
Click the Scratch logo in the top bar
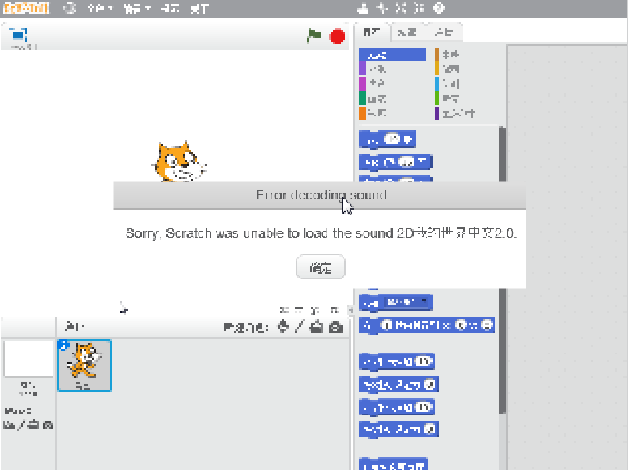coord(26,8)
